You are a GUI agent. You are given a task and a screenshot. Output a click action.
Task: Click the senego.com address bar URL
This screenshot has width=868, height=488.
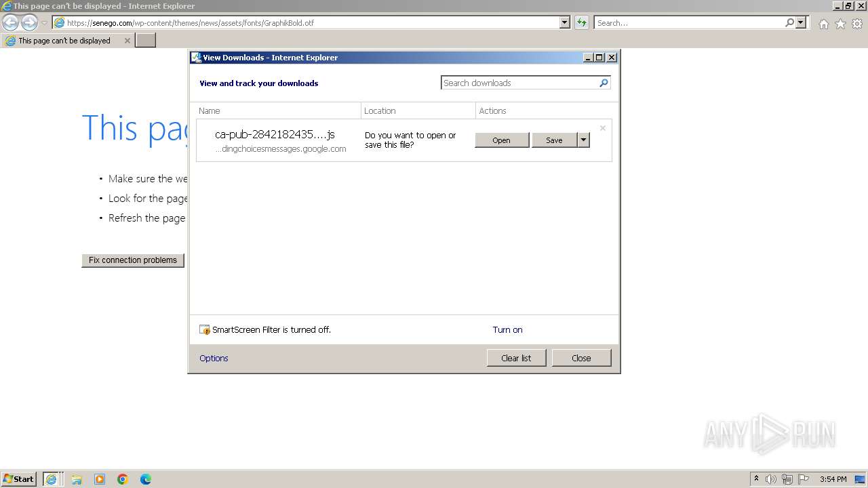[190, 22]
